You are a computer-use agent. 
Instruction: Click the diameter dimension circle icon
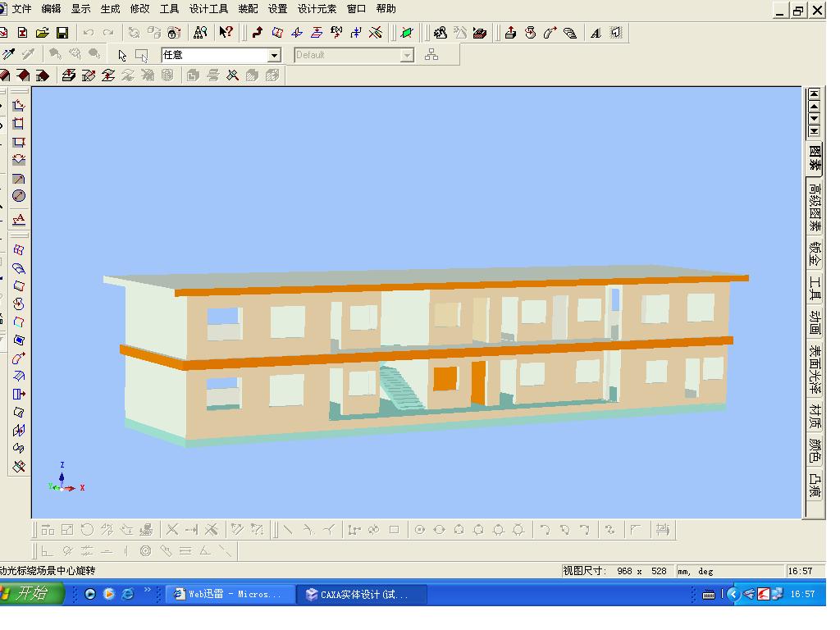[x=19, y=195]
